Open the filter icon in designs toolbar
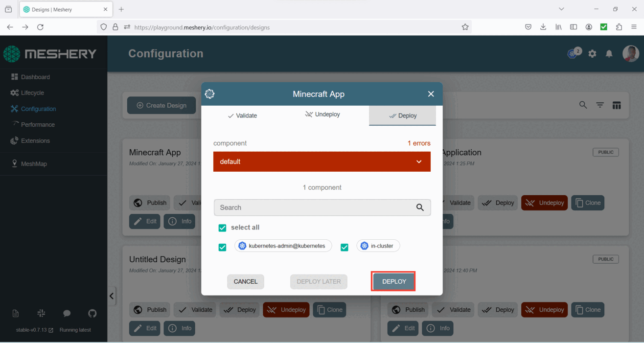This screenshot has width=644, height=343. pyautogui.click(x=599, y=105)
